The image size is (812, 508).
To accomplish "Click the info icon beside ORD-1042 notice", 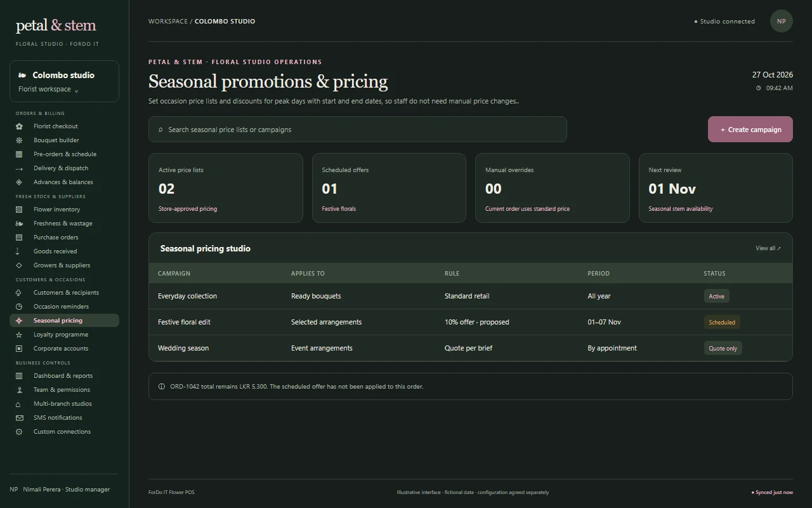I will point(162,387).
